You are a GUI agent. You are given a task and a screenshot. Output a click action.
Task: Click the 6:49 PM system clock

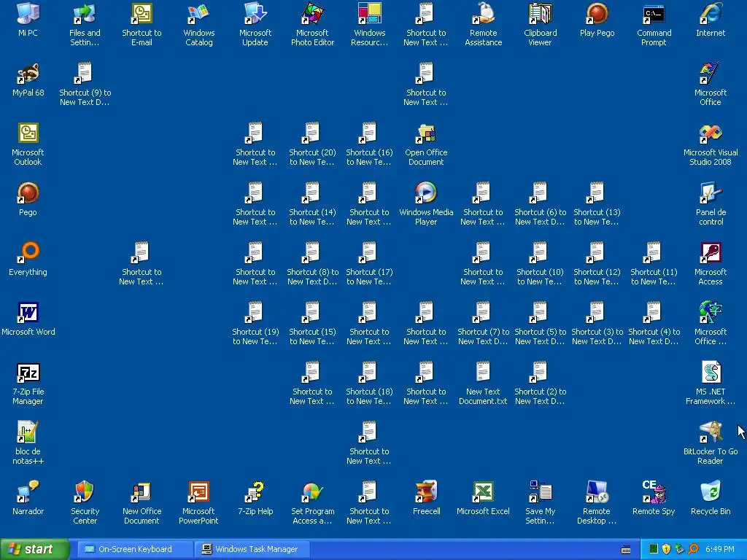click(x=720, y=549)
